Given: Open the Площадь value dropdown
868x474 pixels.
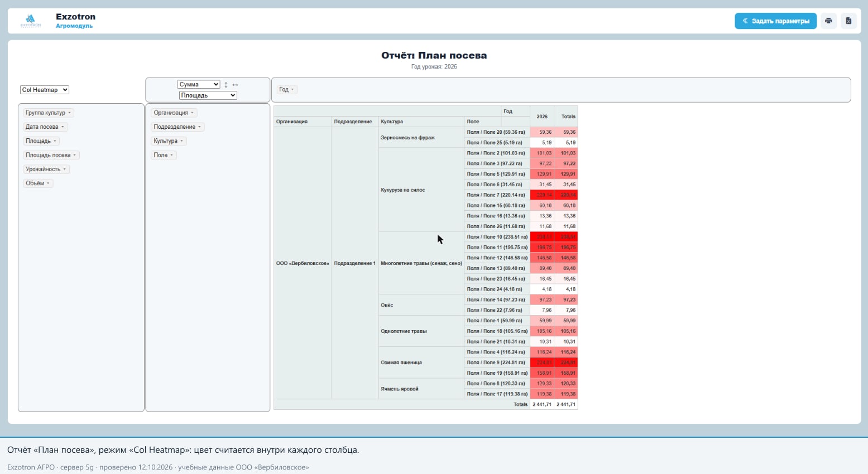Looking at the screenshot, I should pyautogui.click(x=208, y=95).
